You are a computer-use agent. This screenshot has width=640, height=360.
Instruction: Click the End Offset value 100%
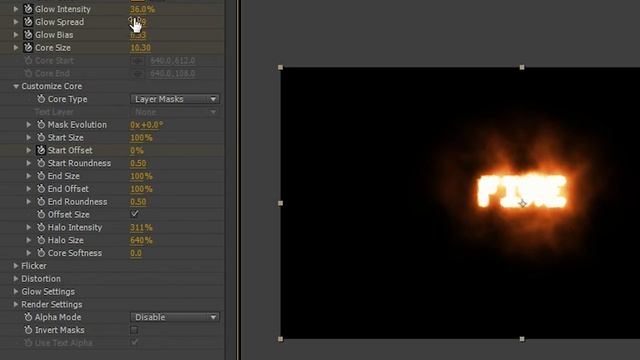point(141,189)
